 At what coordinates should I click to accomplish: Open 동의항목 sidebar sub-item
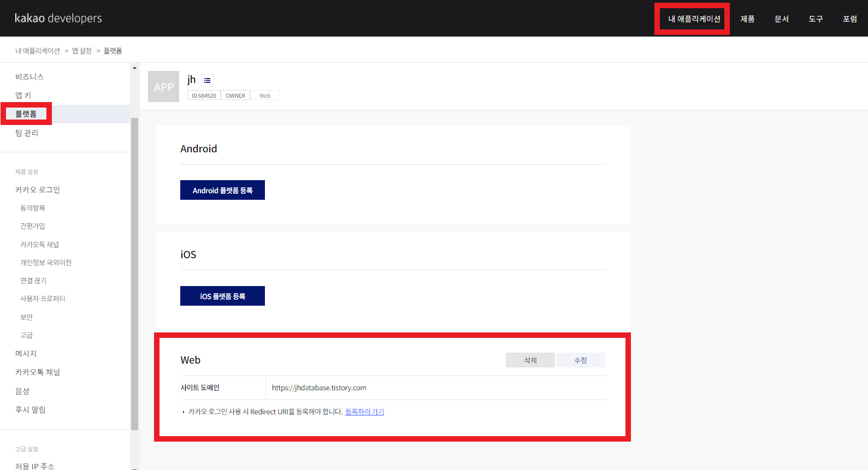click(x=33, y=208)
